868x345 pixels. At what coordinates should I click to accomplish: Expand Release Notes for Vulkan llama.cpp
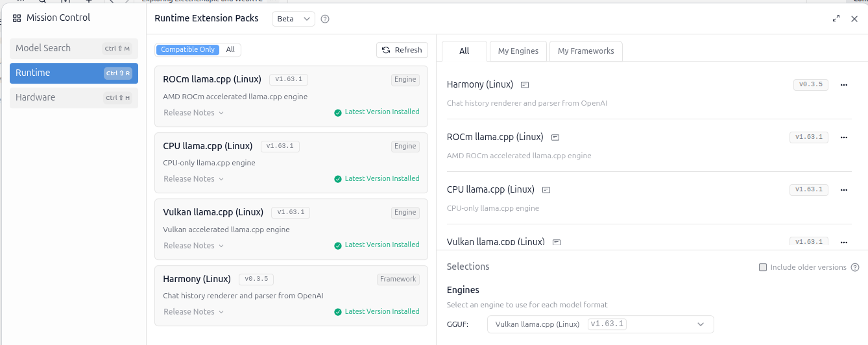(193, 246)
